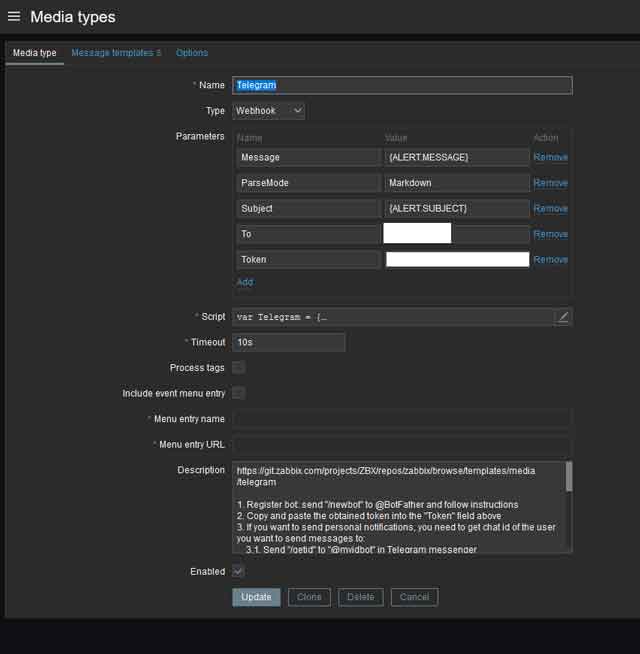Remove the ParseMode parameter

coord(550,183)
